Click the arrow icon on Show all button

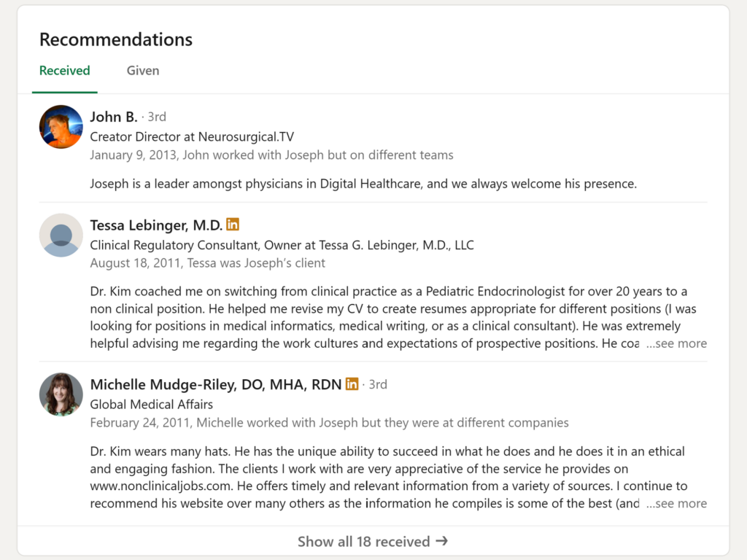(441, 541)
